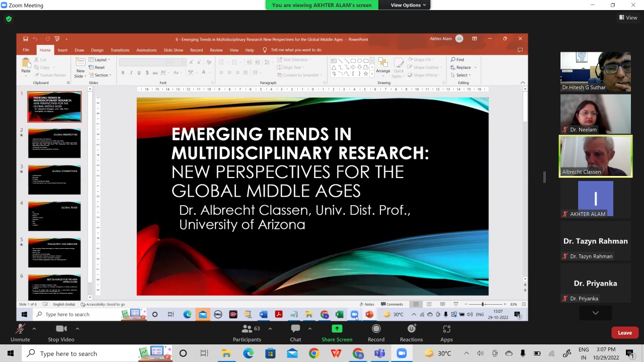This screenshot has width=644, height=362.
Task: Apply Italic formatting to text
Action: tap(131, 72)
